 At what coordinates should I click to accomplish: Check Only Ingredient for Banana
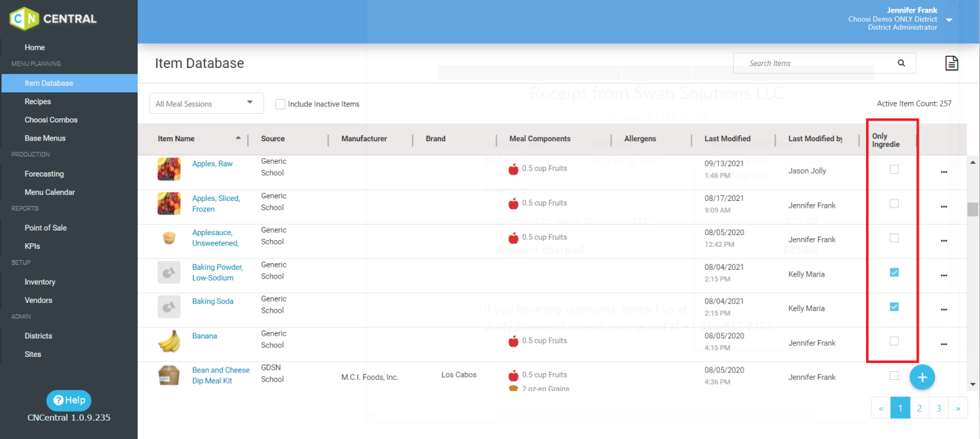point(893,341)
